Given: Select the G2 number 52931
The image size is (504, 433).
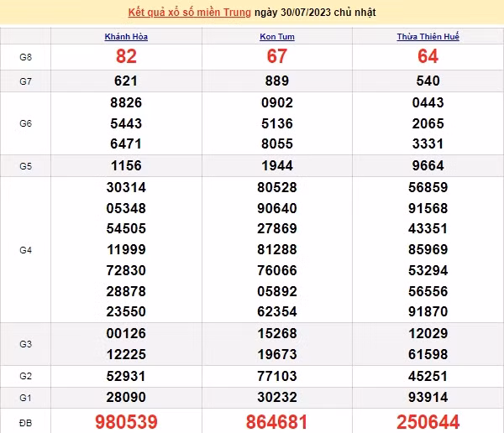Looking at the screenshot, I should tap(126, 374).
